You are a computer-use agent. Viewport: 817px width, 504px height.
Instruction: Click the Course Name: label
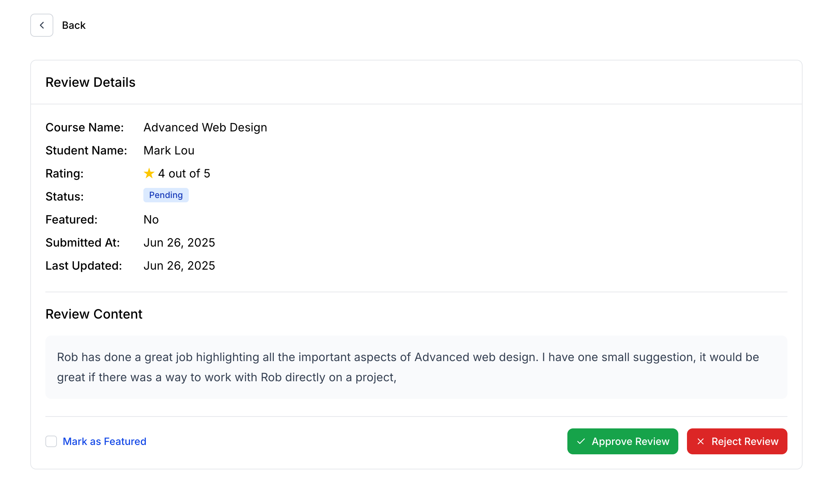tap(85, 127)
